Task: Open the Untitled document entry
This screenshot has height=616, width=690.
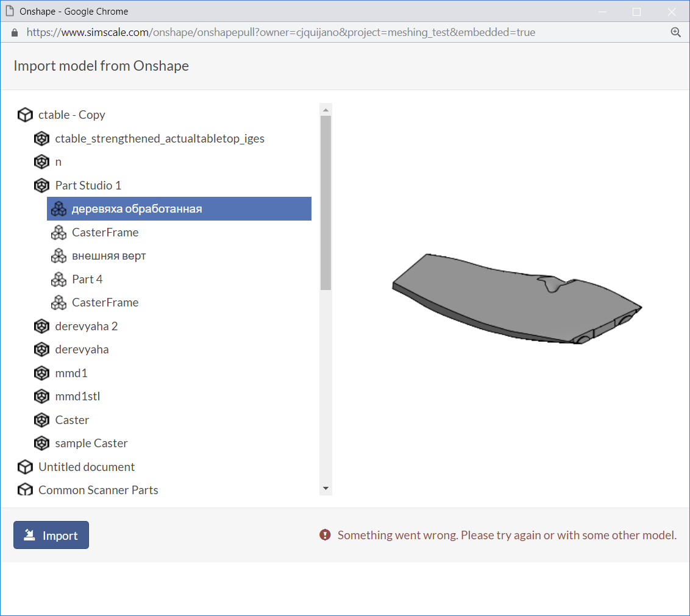Action: [87, 467]
